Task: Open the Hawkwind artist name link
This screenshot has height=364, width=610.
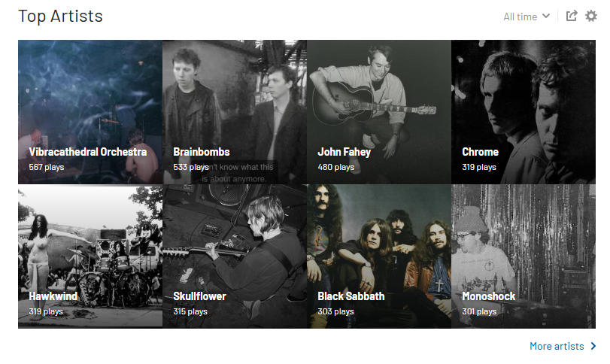Action: (53, 296)
